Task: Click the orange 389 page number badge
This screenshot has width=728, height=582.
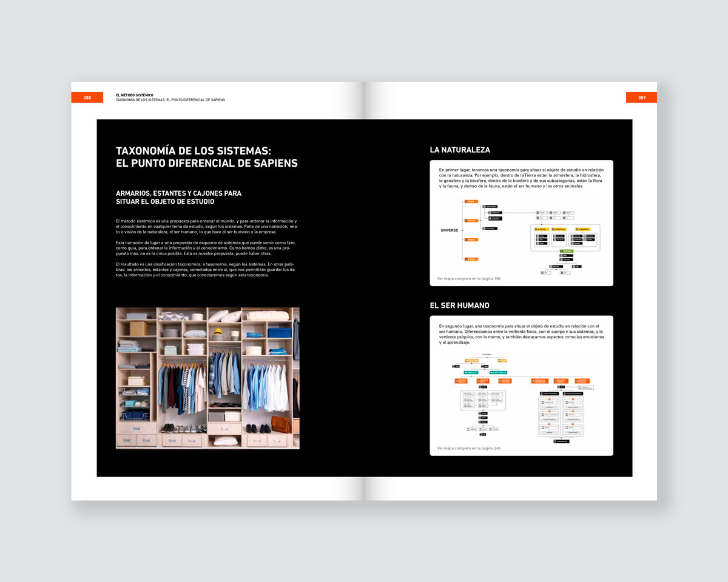Action: [x=641, y=98]
